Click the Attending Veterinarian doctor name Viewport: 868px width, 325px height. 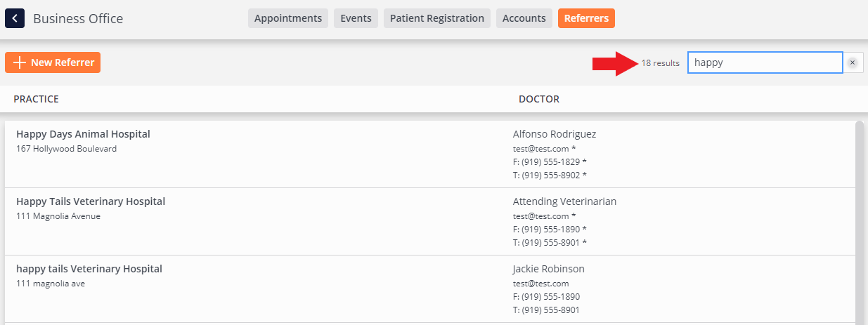click(x=564, y=201)
